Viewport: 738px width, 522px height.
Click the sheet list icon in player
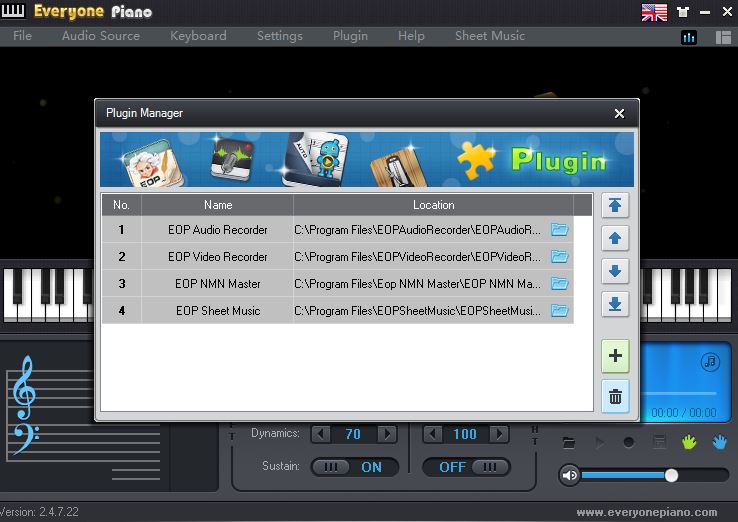point(659,442)
